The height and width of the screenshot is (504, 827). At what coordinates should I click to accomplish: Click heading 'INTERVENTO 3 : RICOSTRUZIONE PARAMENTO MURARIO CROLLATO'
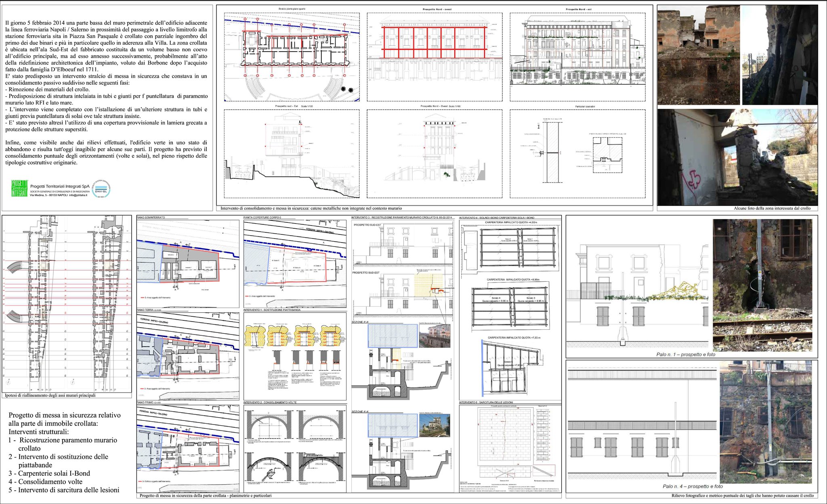402,217
